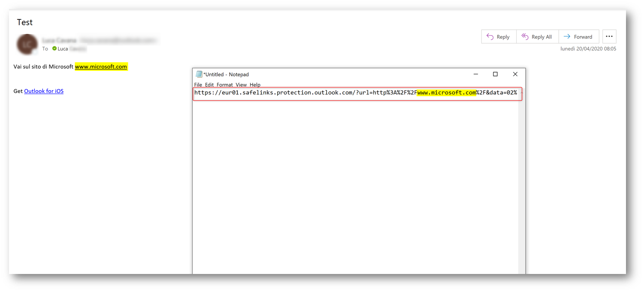This screenshot has width=644, height=292.
Task: Open the www.microsoft.com link in email body
Action: click(x=101, y=67)
